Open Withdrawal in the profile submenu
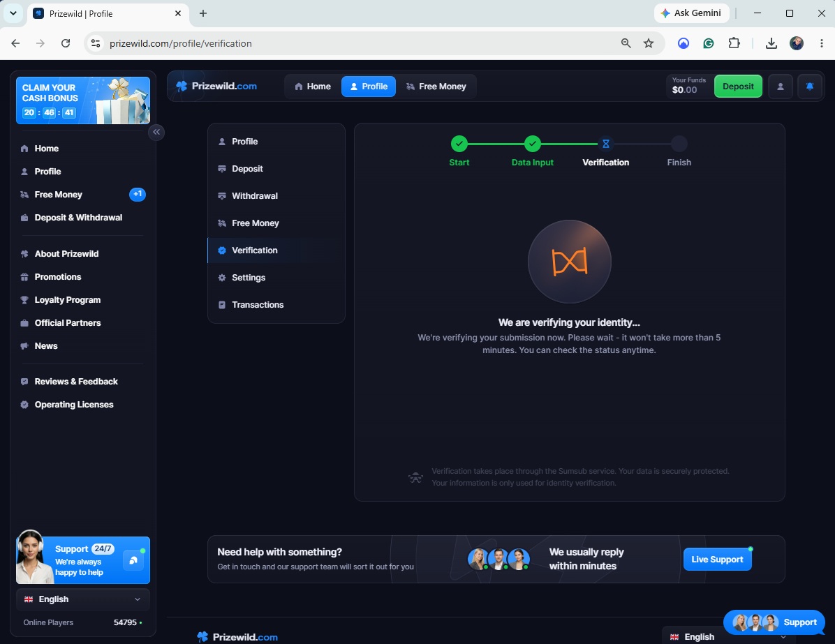This screenshot has width=835, height=644. [276, 196]
